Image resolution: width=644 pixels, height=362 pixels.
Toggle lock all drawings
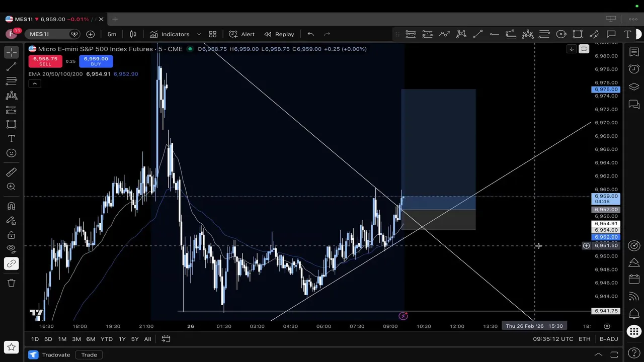[11, 235]
